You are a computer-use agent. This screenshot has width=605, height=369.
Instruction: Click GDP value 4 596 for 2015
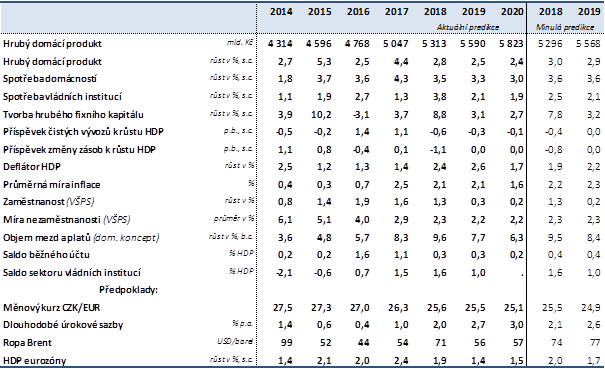point(319,44)
